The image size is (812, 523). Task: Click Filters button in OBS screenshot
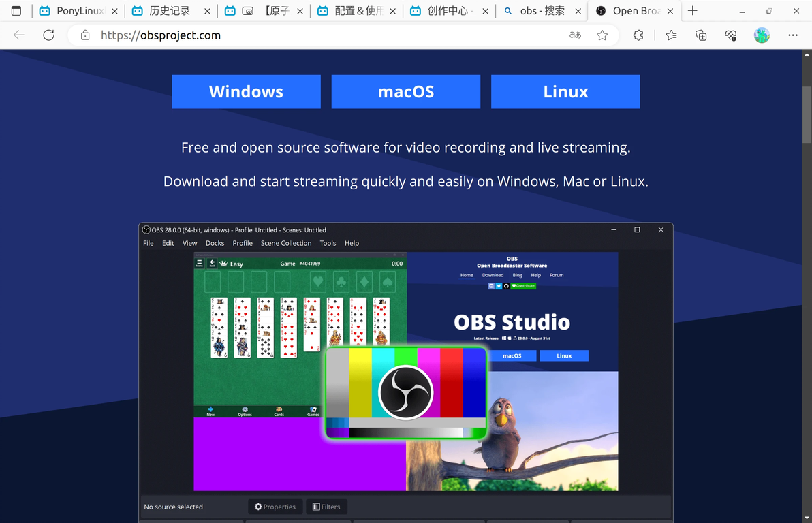326,507
